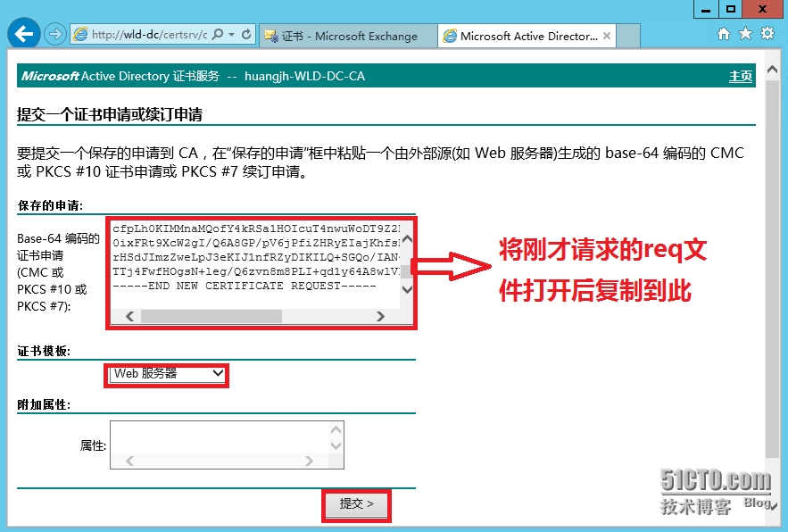
Task: Click the request line starting cfpLh0KIMMna
Action: point(256,229)
